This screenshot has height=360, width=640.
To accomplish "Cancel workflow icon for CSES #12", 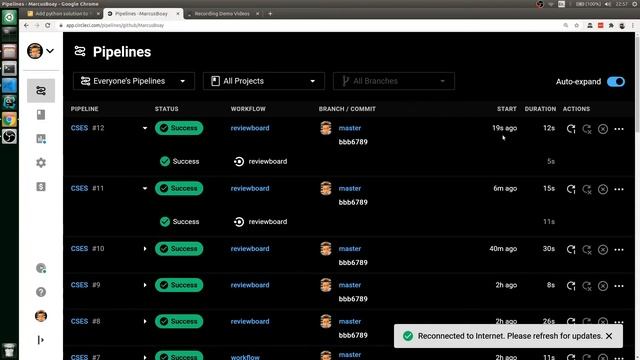I will (603, 129).
